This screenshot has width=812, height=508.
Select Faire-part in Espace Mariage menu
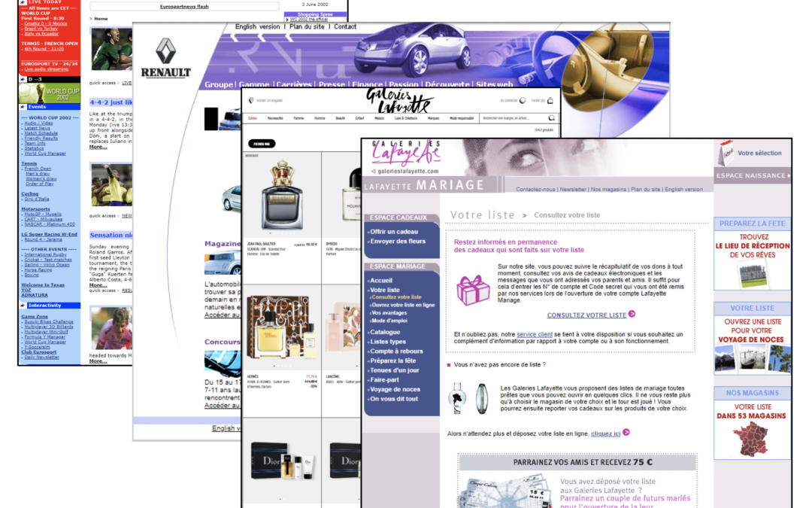(384, 379)
